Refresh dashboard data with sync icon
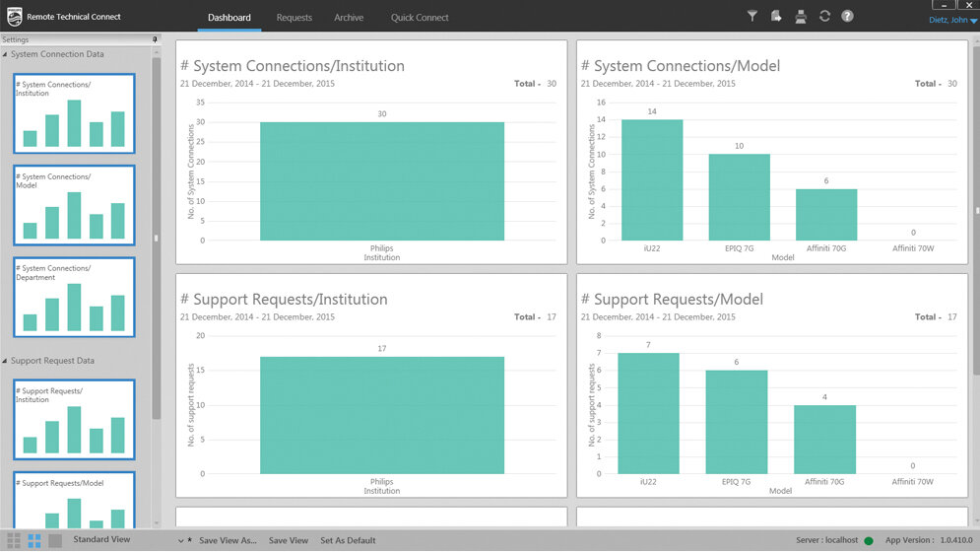 point(824,16)
